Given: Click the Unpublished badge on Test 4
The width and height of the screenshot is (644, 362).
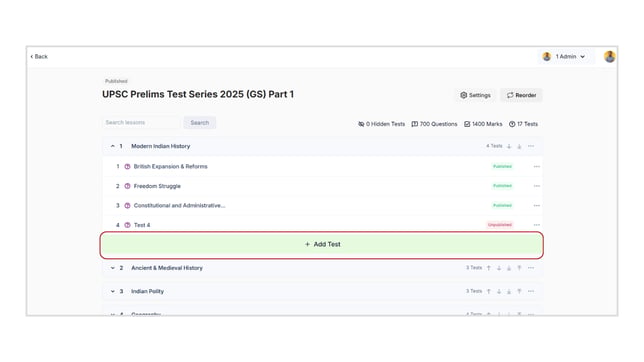Looking at the screenshot, I should pyautogui.click(x=500, y=225).
